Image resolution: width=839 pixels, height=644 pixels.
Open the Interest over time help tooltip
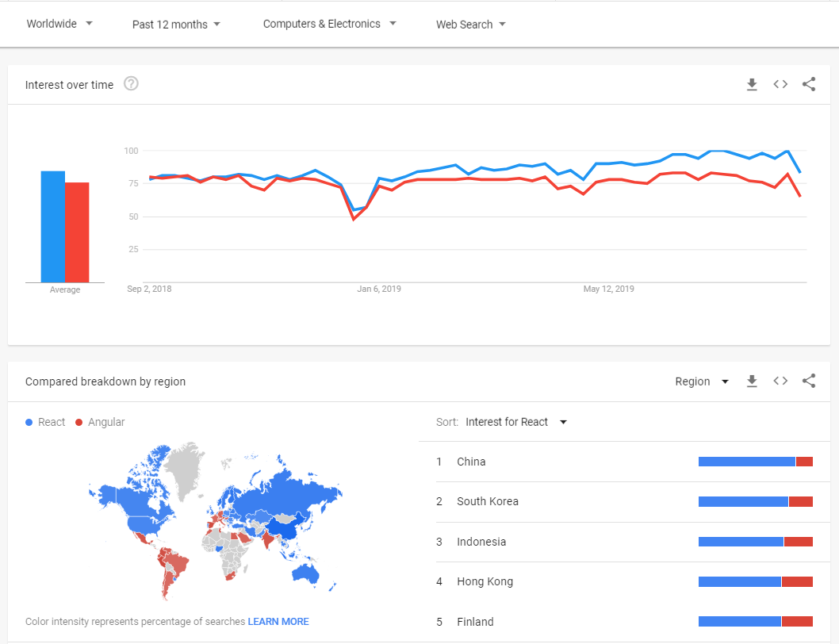(x=131, y=83)
